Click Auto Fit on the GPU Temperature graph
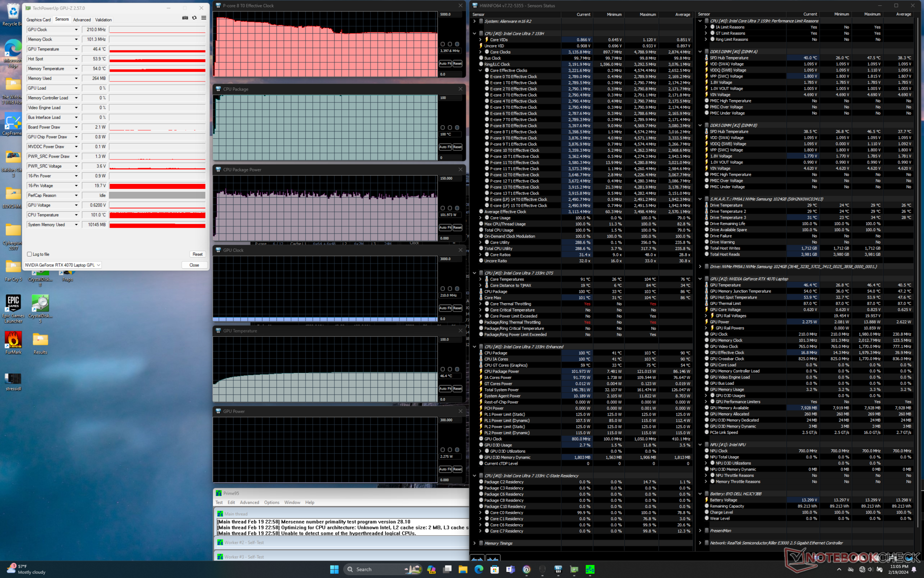 point(445,388)
